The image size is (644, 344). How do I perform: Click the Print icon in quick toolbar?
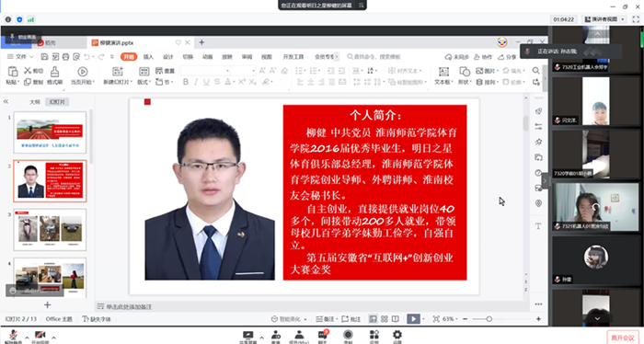(x=65, y=57)
